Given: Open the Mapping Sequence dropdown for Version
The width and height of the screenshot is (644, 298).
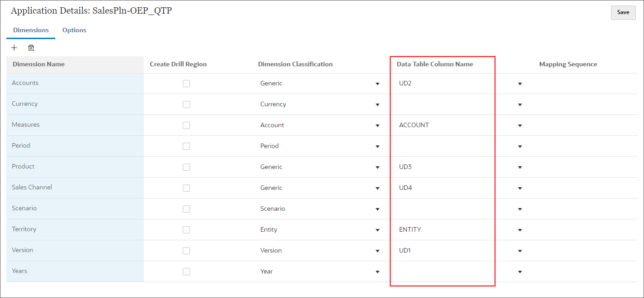Looking at the screenshot, I should tap(520, 251).
